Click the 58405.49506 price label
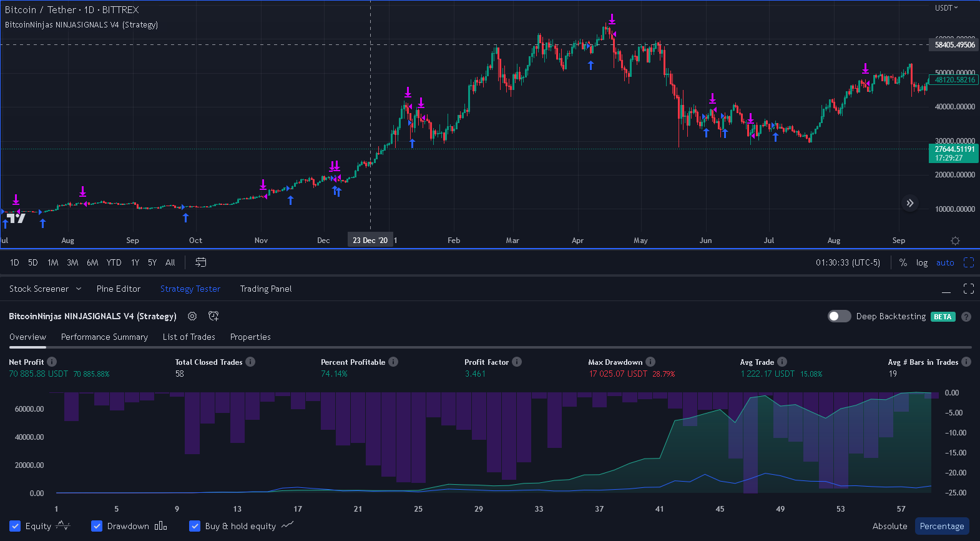The image size is (980, 541). pos(954,45)
